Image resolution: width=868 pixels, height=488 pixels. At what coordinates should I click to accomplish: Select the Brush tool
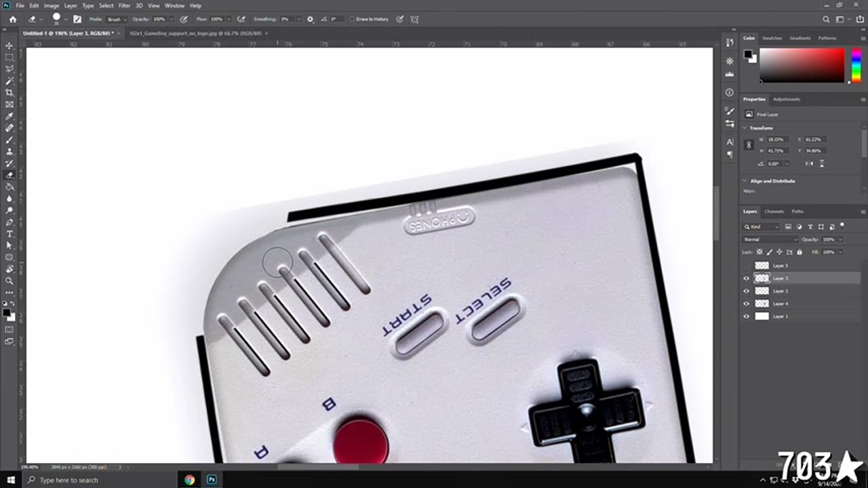coord(9,140)
